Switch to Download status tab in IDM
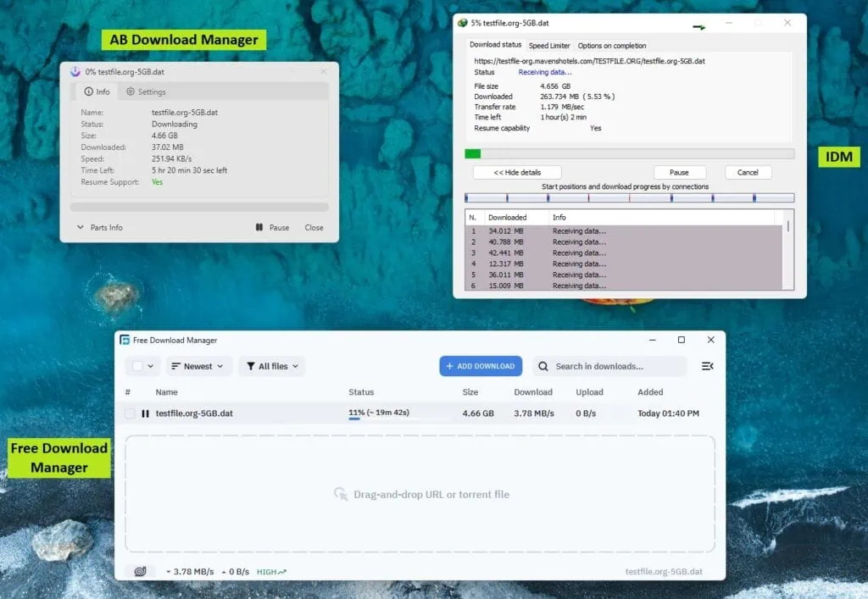Screen dimensions: 868x599 495,45
